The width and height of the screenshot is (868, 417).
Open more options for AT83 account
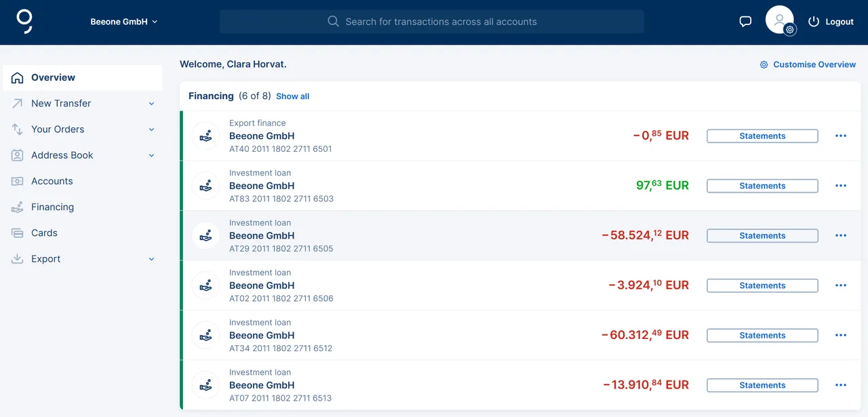pos(841,186)
